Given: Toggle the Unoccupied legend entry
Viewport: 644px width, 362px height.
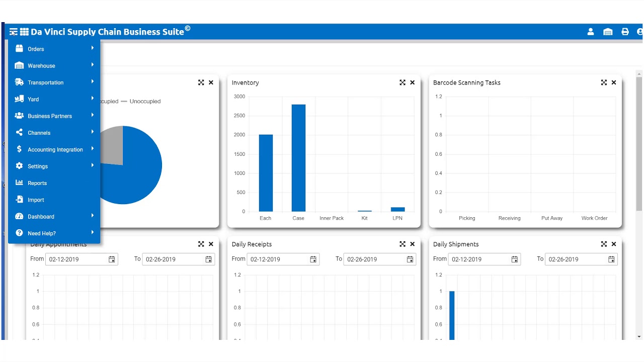Looking at the screenshot, I should [141, 101].
